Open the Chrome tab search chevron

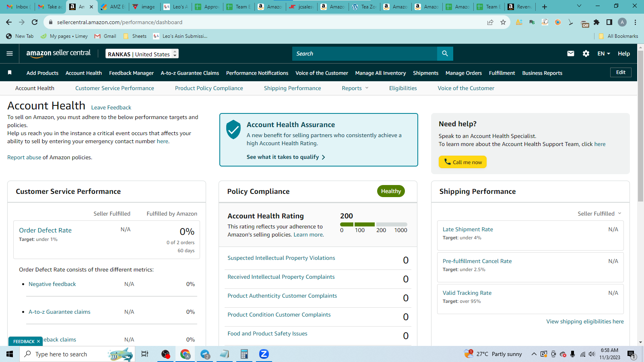pos(579,6)
